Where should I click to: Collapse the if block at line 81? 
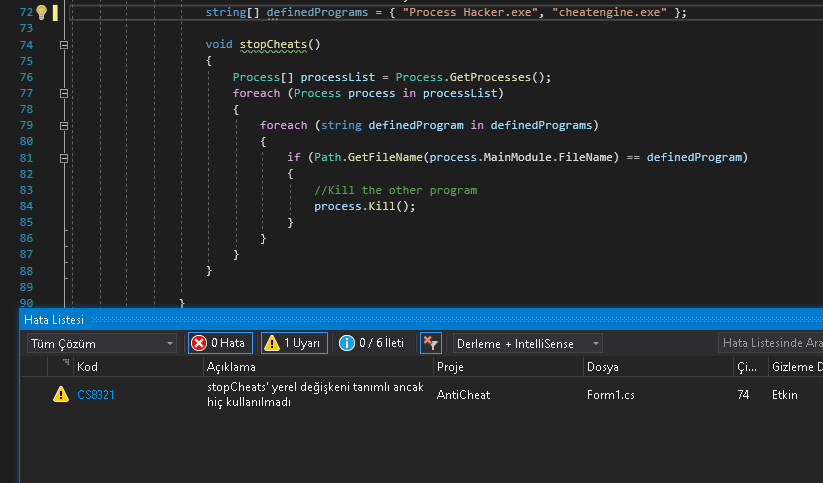coord(64,158)
